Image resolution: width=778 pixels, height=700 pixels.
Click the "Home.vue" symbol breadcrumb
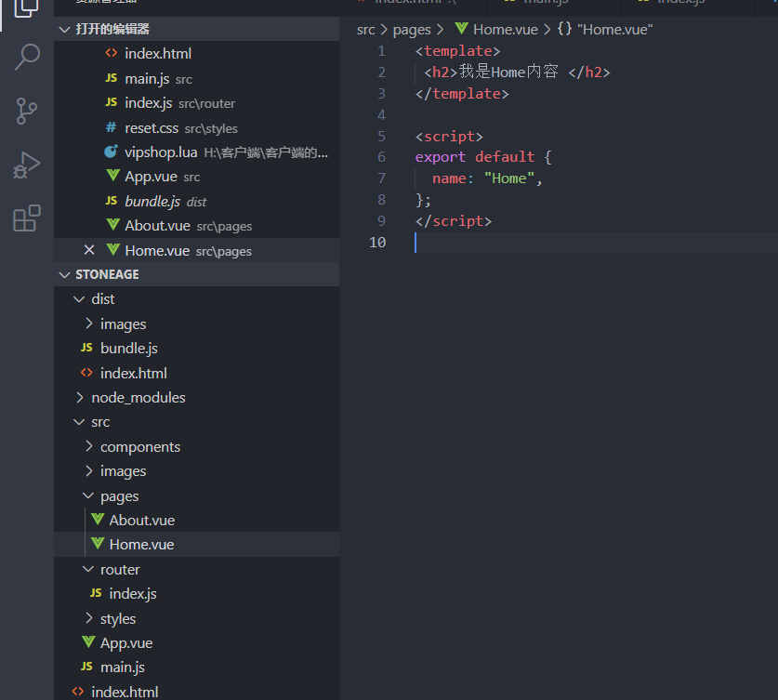coord(614,30)
